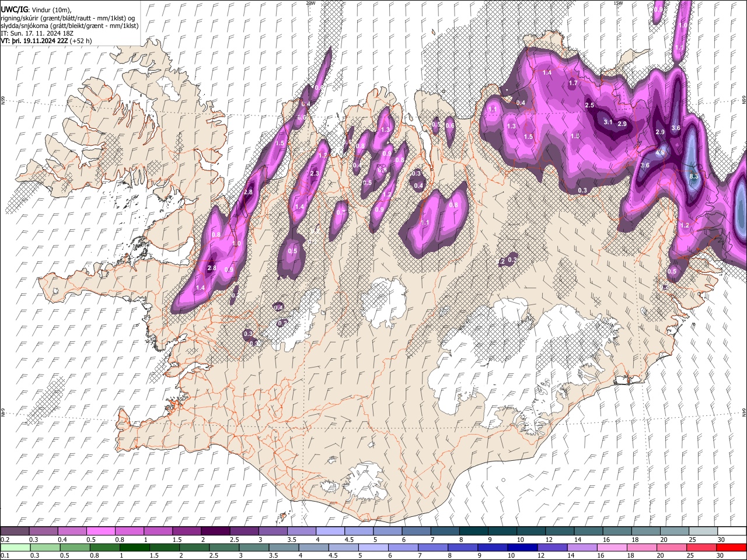Click the light pink 16 swatch in bottom legend row
This screenshot has width=747, height=560.
click(612, 547)
